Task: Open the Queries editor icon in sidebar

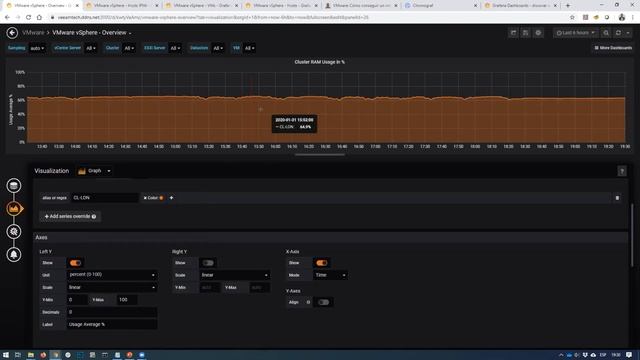Action: pyautogui.click(x=13, y=186)
